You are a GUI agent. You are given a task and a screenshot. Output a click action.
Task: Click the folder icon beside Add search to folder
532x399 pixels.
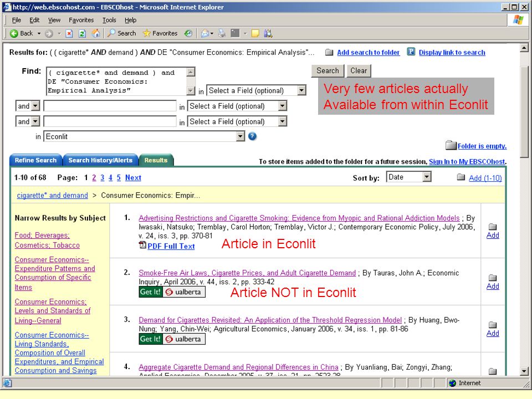coord(329,52)
